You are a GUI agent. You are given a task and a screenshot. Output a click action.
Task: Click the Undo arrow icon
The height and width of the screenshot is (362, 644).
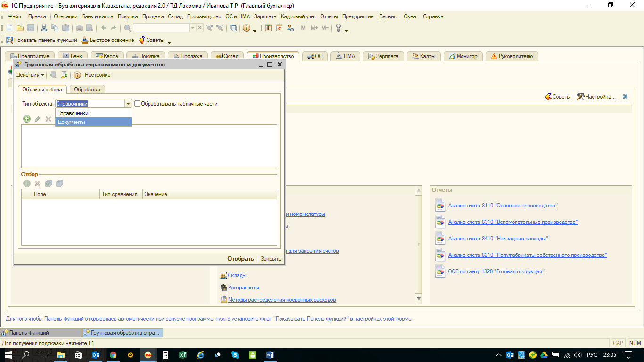tap(103, 28)
